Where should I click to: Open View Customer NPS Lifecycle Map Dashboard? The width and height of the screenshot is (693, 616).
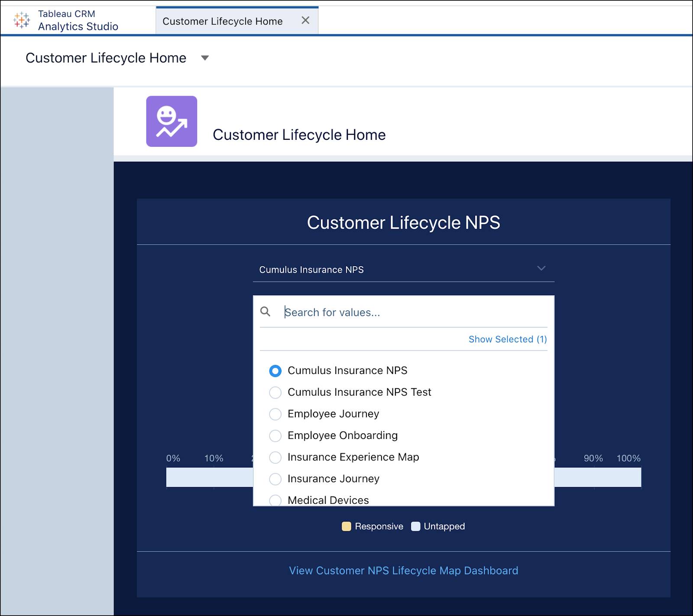pos(403,571)
